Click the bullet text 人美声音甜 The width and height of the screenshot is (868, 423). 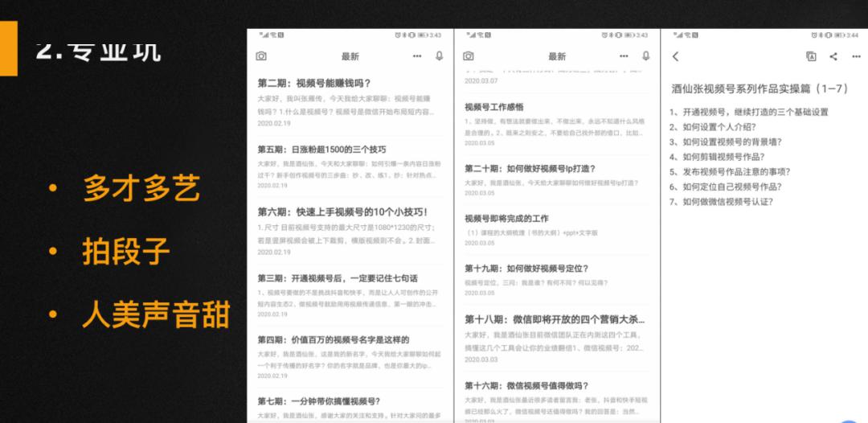pos(156,314)
